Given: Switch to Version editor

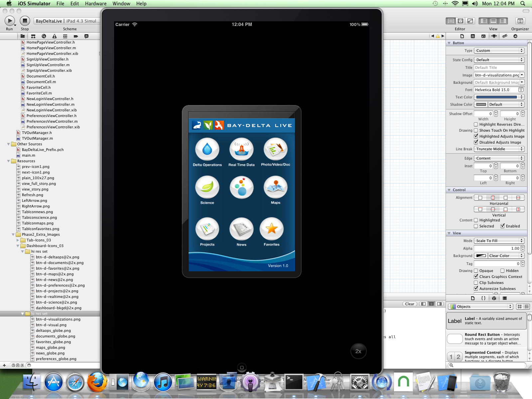Looking at the screenshot, I should pos(470,21).
